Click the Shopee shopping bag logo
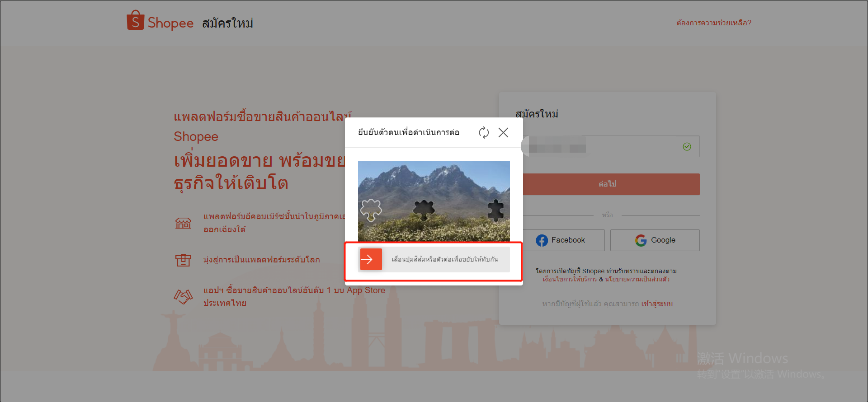Image resolution: width=868 pixels, height=402 pixels. pos(135,21)
